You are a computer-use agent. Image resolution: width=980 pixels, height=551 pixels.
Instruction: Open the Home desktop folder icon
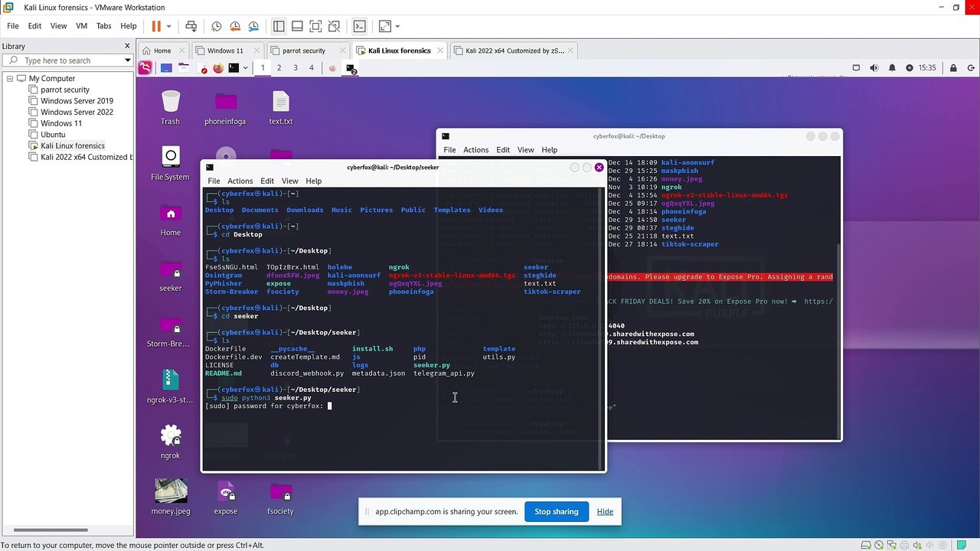coord(170,220)
